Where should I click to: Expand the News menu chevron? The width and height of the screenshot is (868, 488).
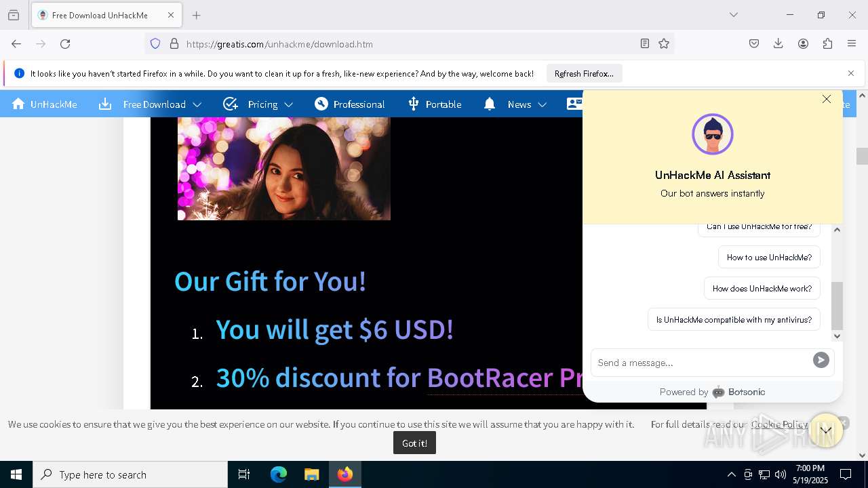tap(542, 104)
